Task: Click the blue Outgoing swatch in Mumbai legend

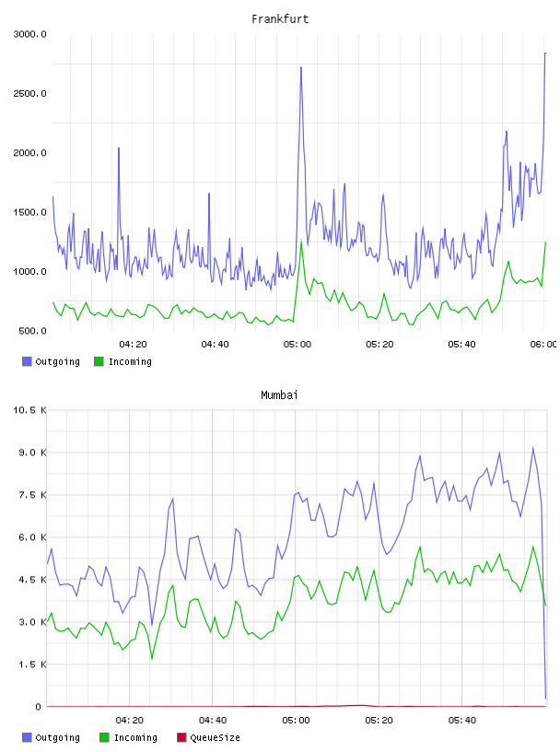Action: 27,737
